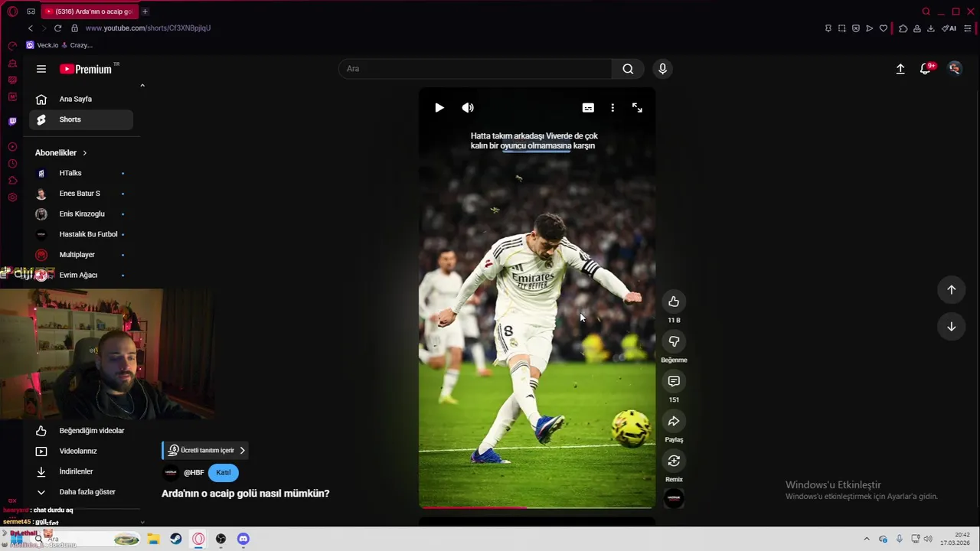
Task: Mute the Short's volume
Action: [x=468, y=108]
